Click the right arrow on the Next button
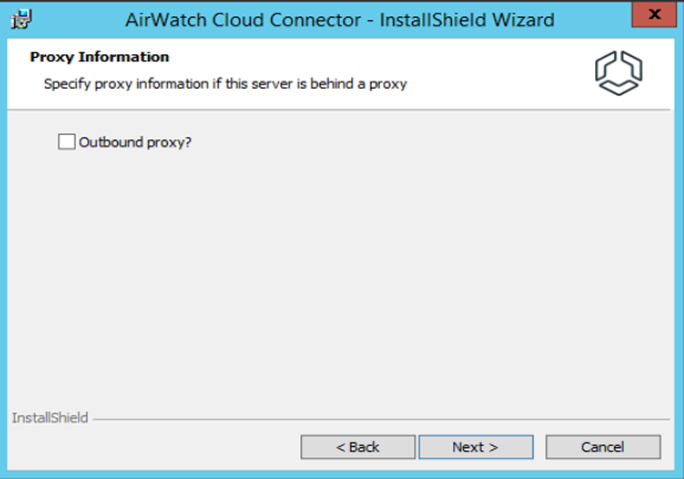This screenshot has height=479, width=684. 493,447
